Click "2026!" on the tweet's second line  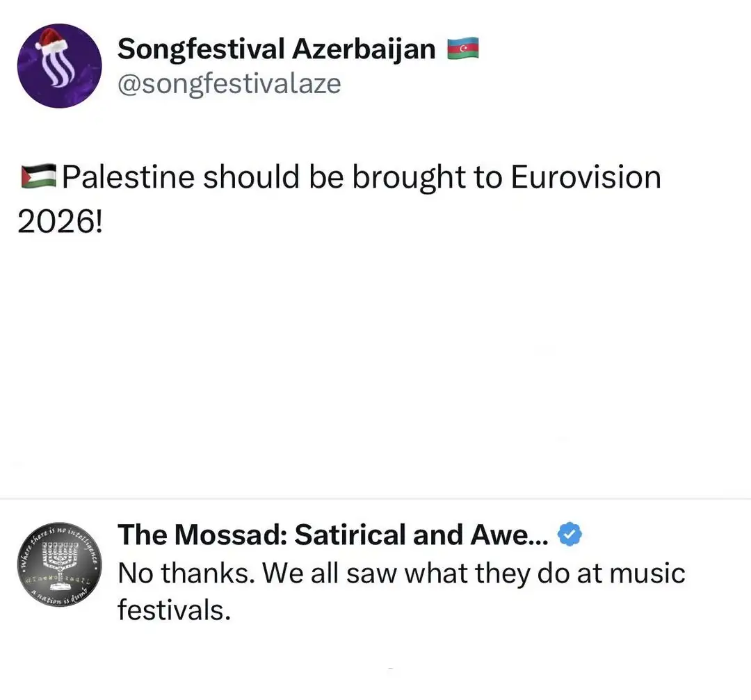tap(58, 222)
